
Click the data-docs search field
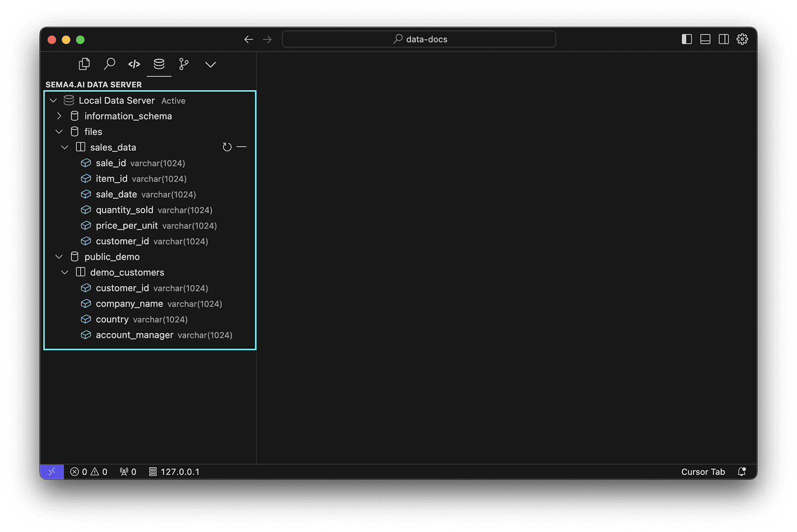(x=418, y=39)
